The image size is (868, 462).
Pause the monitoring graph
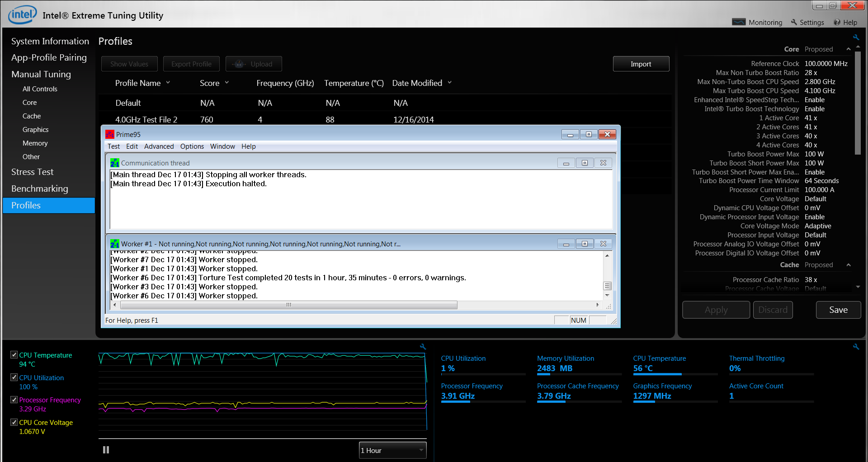106,450
